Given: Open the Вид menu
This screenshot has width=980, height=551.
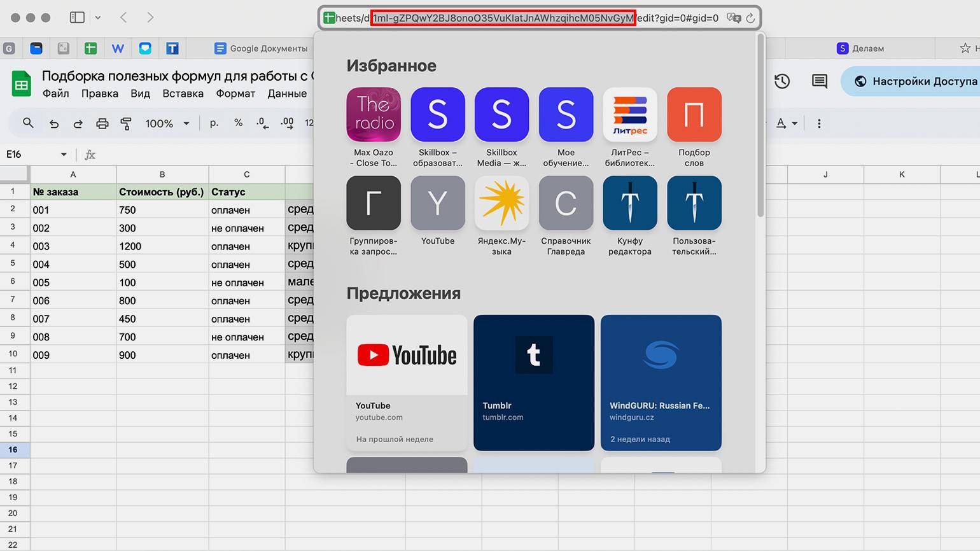Looking at the screenshot, I should (x=140, y=94).
